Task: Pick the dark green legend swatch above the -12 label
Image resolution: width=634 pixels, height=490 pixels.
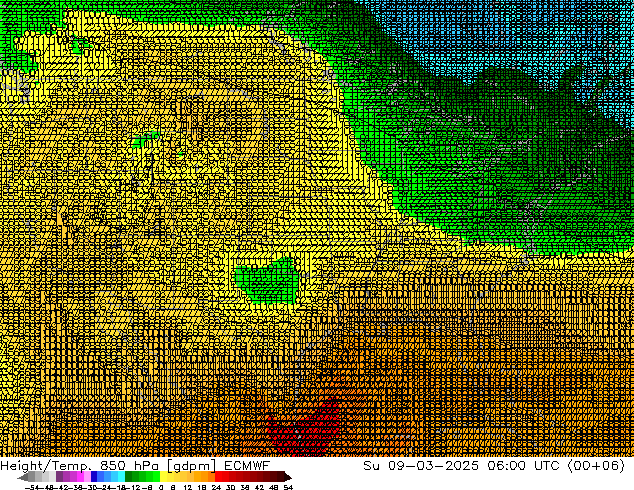Action: (129, 476)
